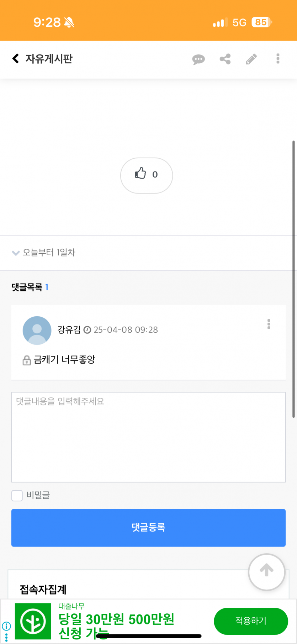Open post options three-dot menu
The height and width of the screenshot is (644, 297).
tap(278, 59)
